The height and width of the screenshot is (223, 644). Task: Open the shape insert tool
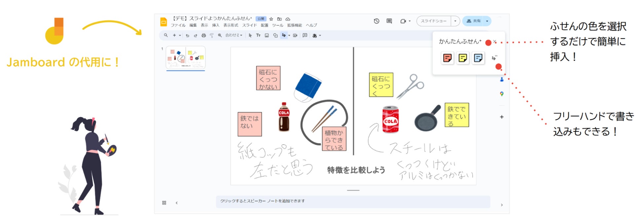coord(275,35)
